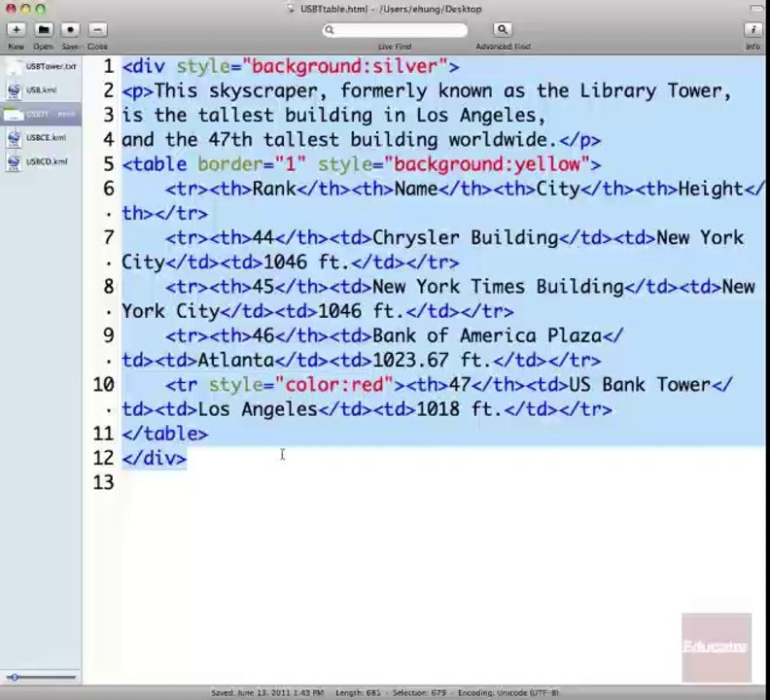
Task: Click "Bank of America Plaza" on line 9
Action: (x=487, y=336)
